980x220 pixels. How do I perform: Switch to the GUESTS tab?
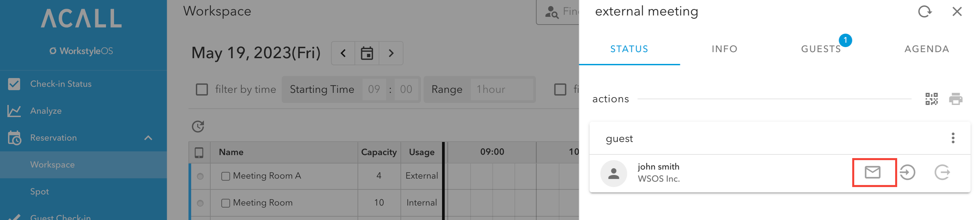click(821, 49)
